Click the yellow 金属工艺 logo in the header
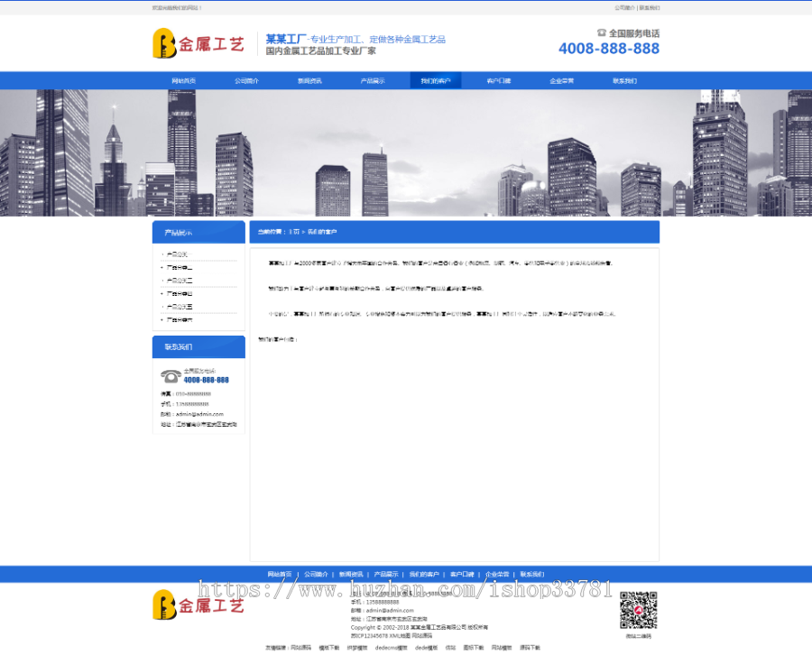 [198, 43]
